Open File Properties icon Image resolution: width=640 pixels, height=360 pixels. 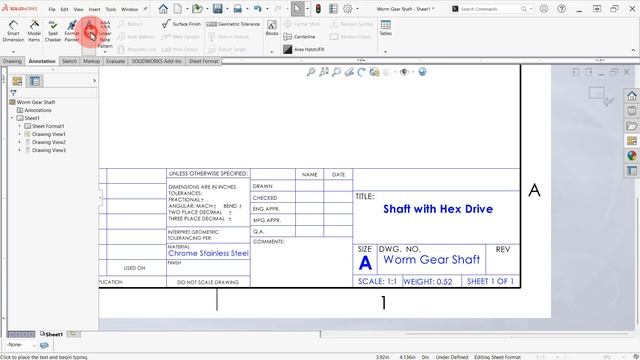click(x=333, y=9)
